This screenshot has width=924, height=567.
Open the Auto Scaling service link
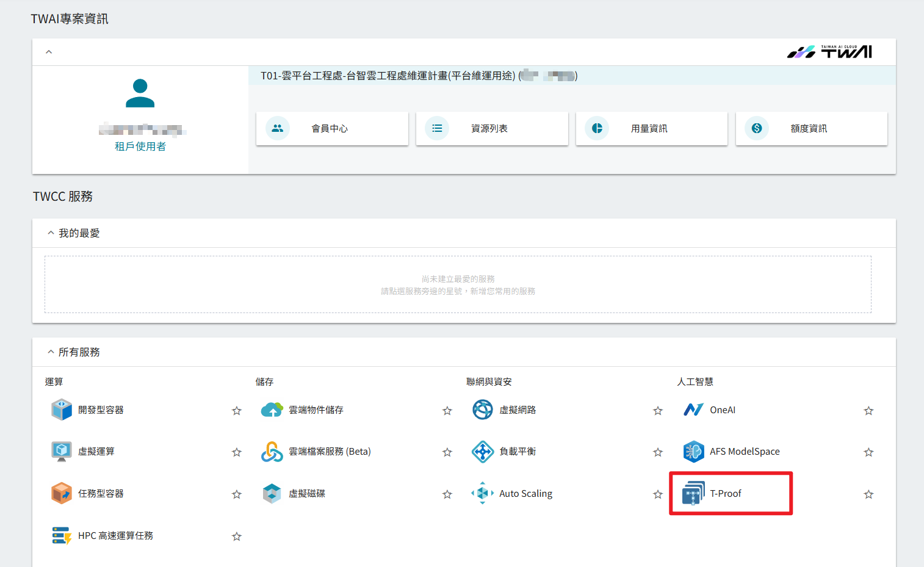(526, 493)
